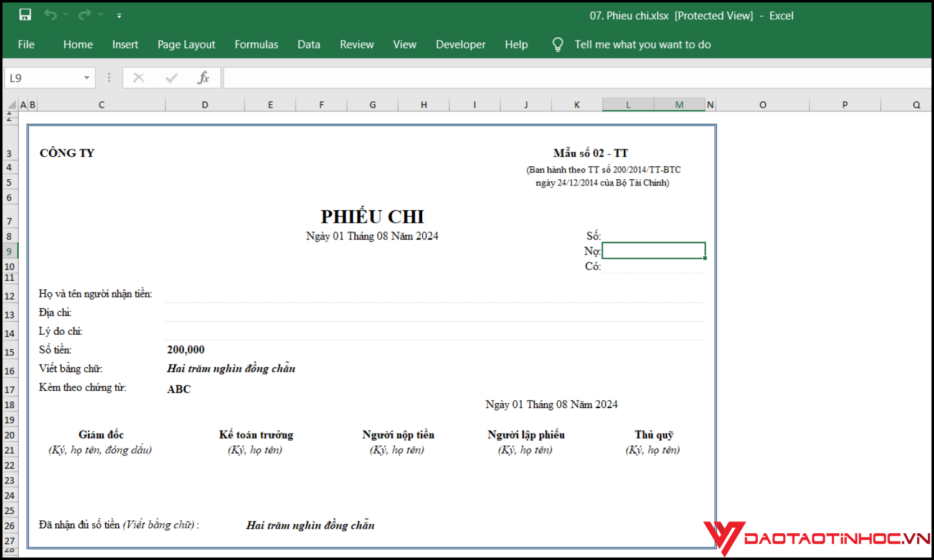Screen dimensions: 934x560
Task: Click the Undo arrow icon
Action: coord(50,15)
